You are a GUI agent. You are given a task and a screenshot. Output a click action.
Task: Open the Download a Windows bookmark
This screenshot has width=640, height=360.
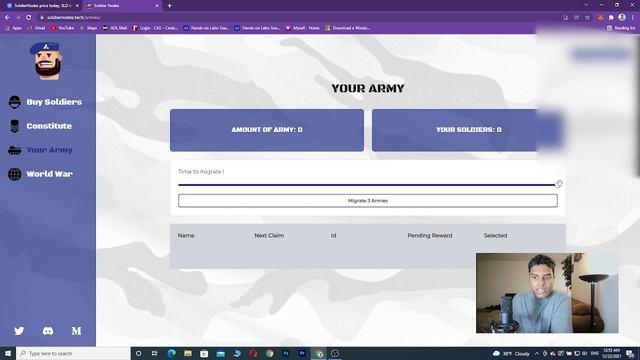[x=348, y=28]
